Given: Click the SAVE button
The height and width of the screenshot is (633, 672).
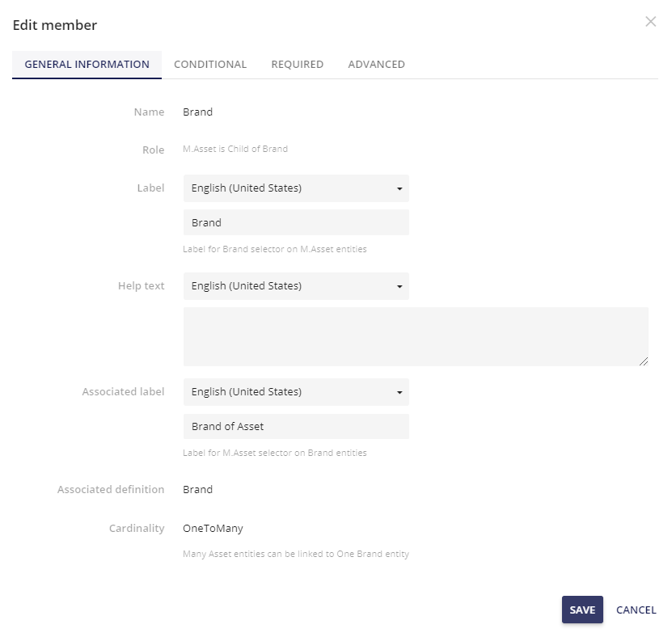Looking at the screenshot, I should 582,610.
